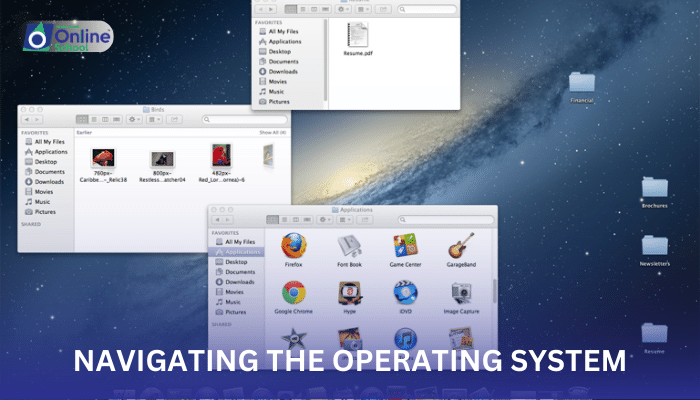
Task: Switch Birds window to column view
Action: tap(105, 119)
